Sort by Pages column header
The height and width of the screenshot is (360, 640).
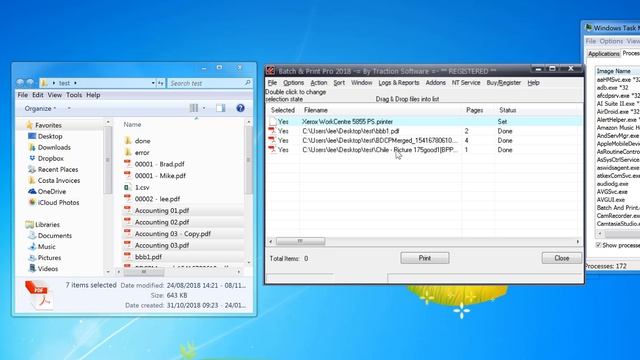click(478, 110)
